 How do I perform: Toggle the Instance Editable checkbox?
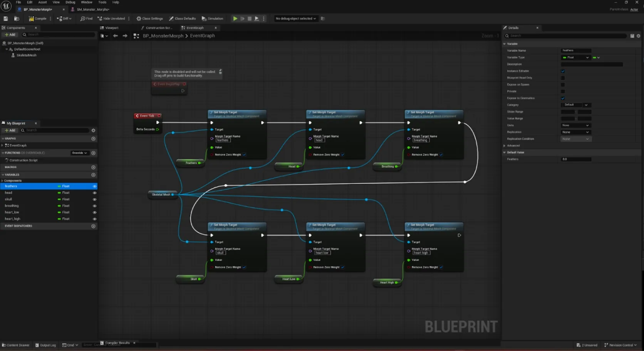pos(563,71)
